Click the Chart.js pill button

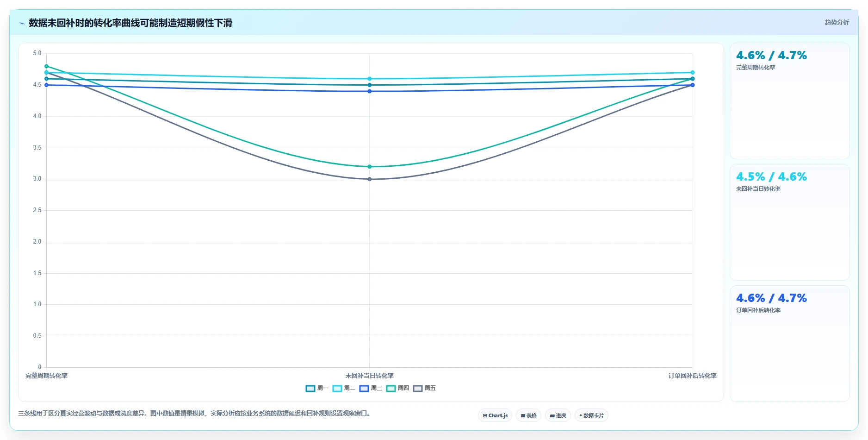point(495,415)
